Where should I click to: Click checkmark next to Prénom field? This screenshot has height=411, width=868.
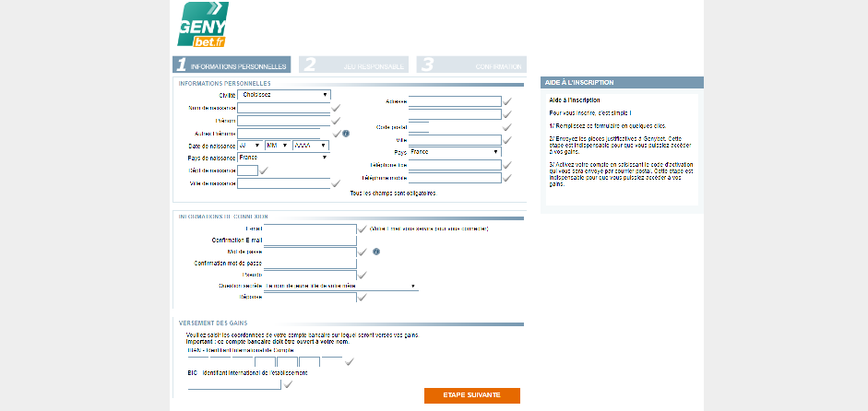(x=336, y=121)
